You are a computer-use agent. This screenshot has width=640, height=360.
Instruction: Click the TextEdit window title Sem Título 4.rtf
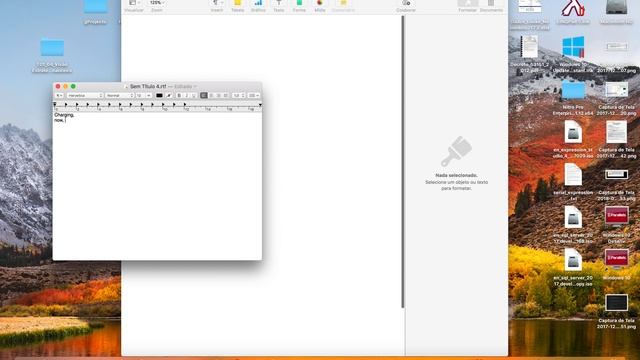pyautogui.click(x=148, y=87)
